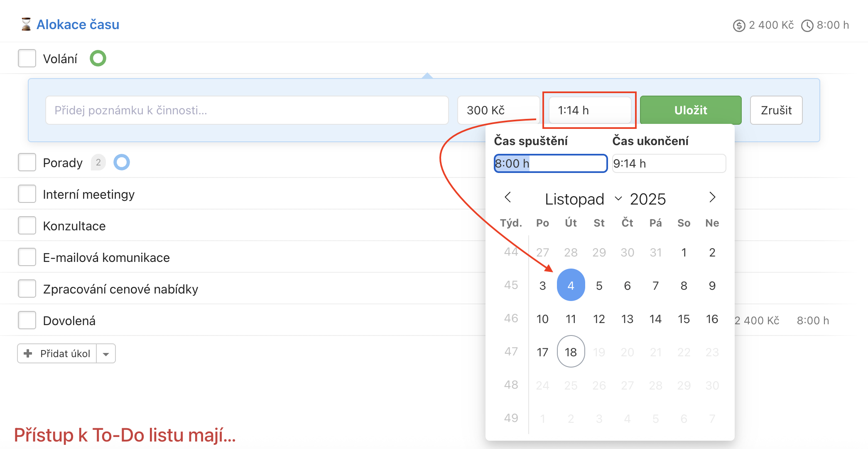
Task: Click the Zrušit button
Action: point(776,110)
